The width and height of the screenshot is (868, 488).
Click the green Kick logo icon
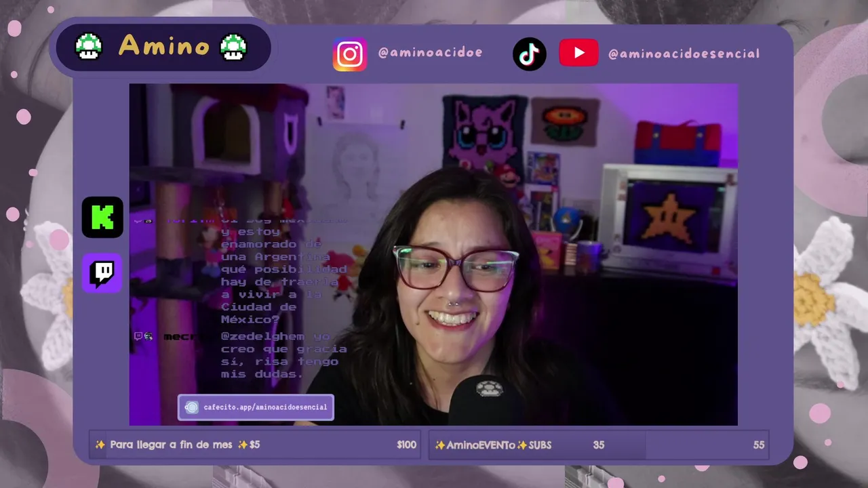pos(102,218)
